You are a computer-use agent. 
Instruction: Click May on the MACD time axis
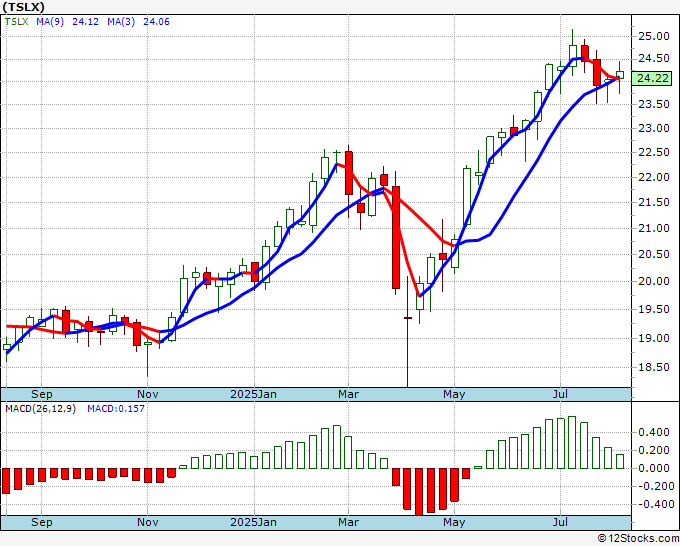(454, 522)
